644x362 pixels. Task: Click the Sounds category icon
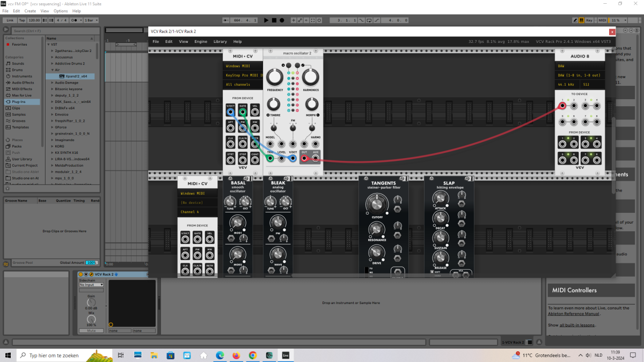(x=8, y=63)
